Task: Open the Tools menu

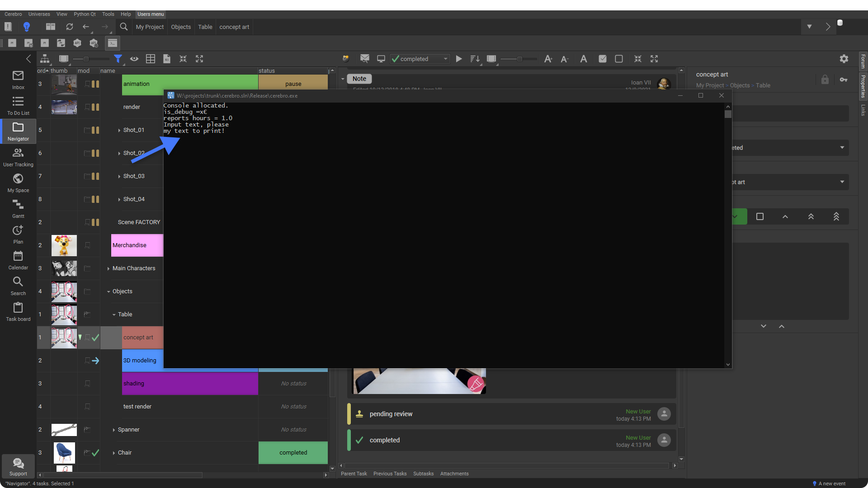Action: tap(108, 14)
